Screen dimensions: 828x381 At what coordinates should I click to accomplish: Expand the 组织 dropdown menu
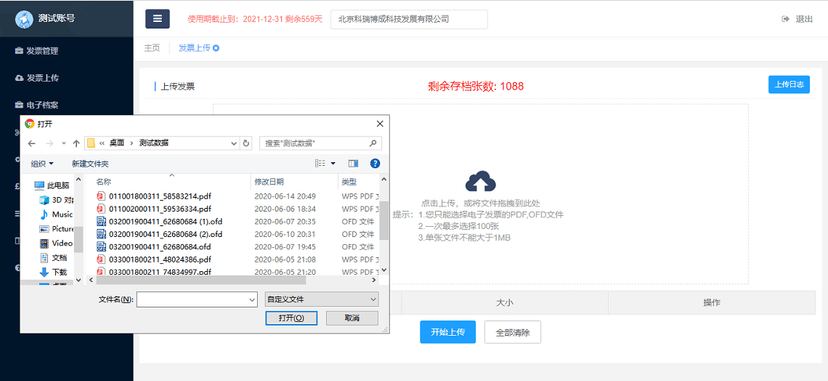pos(42,164)
